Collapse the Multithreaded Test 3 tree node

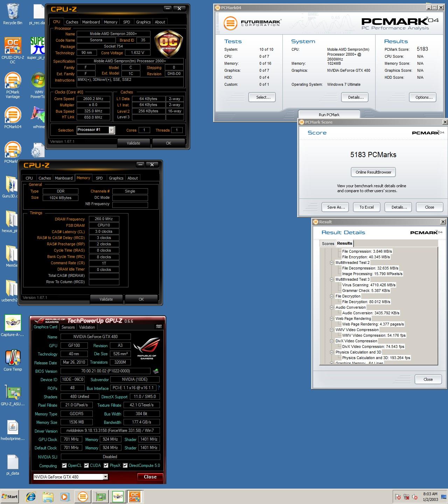coord(331,279)
